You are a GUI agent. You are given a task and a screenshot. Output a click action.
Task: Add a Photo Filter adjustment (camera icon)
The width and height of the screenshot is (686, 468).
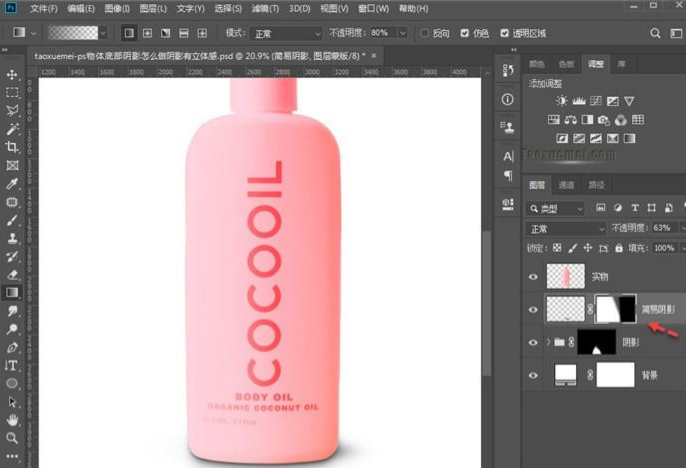click(x=604, y=120)
